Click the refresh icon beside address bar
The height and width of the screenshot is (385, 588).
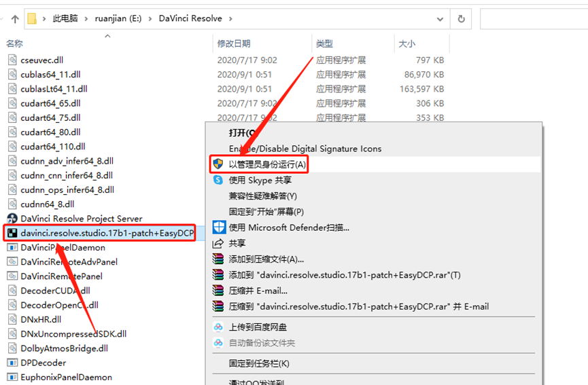(x=462, y=19)
